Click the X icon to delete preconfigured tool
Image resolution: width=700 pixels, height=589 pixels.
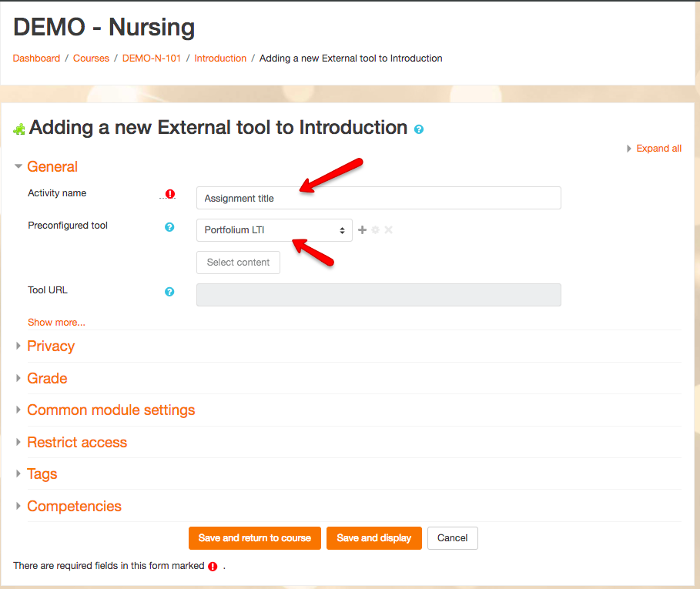coord(388,229)
